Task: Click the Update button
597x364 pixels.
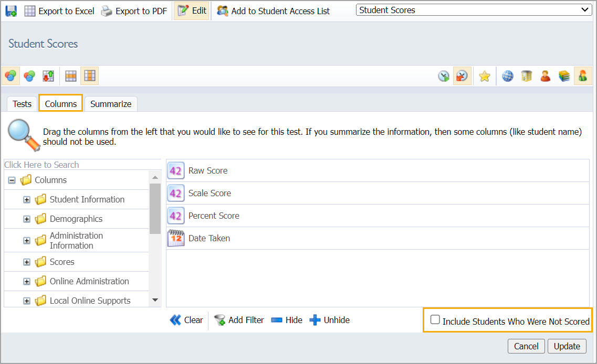Action: click(x=567, y=346)
